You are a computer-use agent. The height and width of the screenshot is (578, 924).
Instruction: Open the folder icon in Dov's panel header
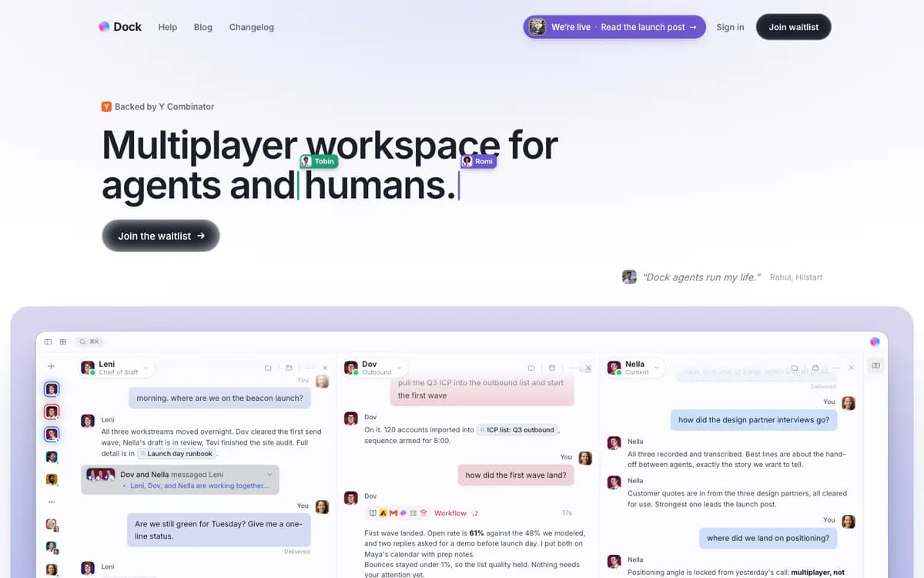coord(531,368)
